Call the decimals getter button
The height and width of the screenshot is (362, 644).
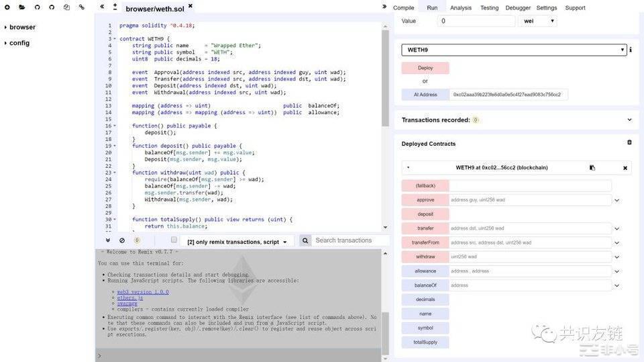pos(425,300)
